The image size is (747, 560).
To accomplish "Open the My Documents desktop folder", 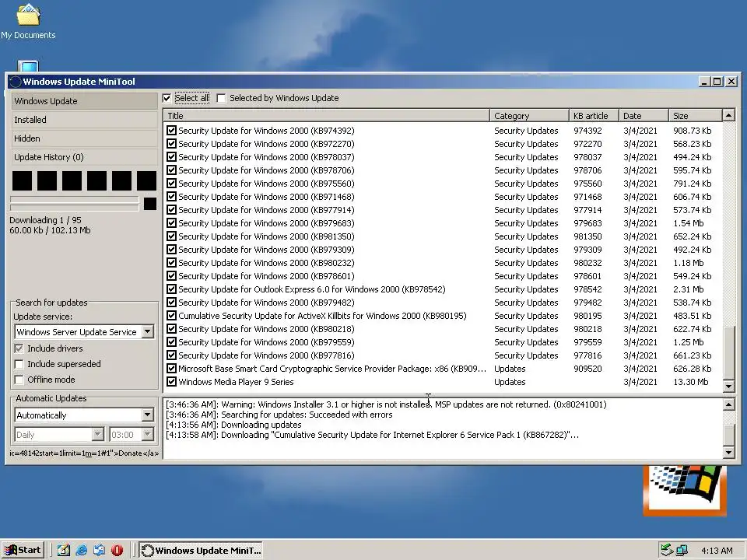I will 28,22.
